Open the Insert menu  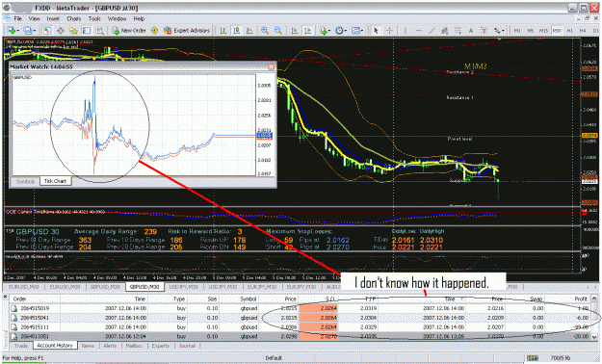(53, 18)
